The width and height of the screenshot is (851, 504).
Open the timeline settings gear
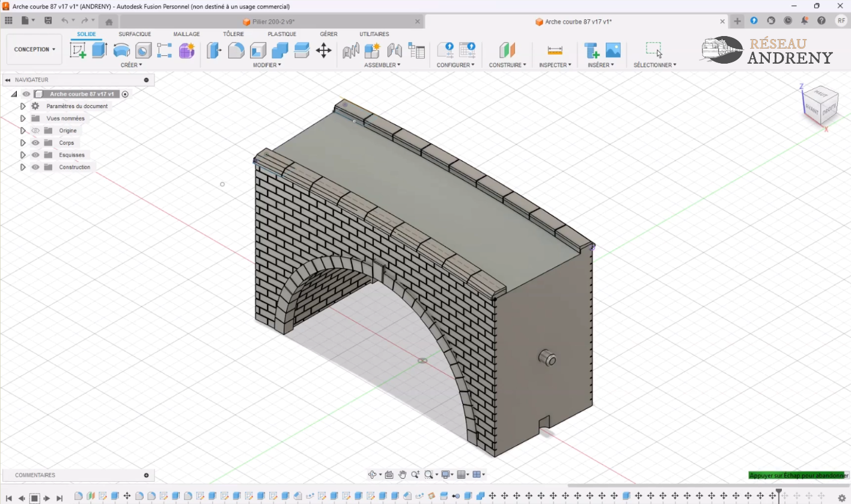tap(842, 498)
